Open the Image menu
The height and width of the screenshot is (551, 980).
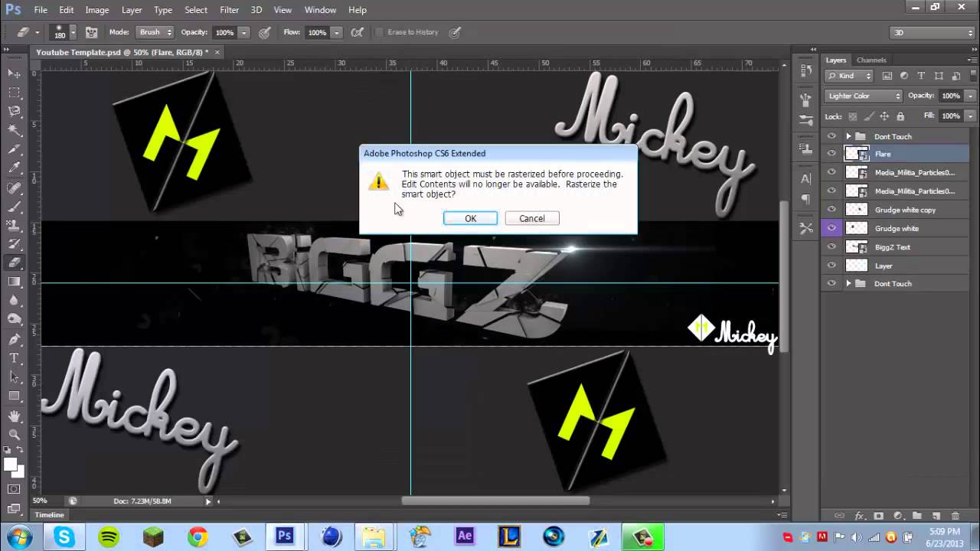(96, 10)
